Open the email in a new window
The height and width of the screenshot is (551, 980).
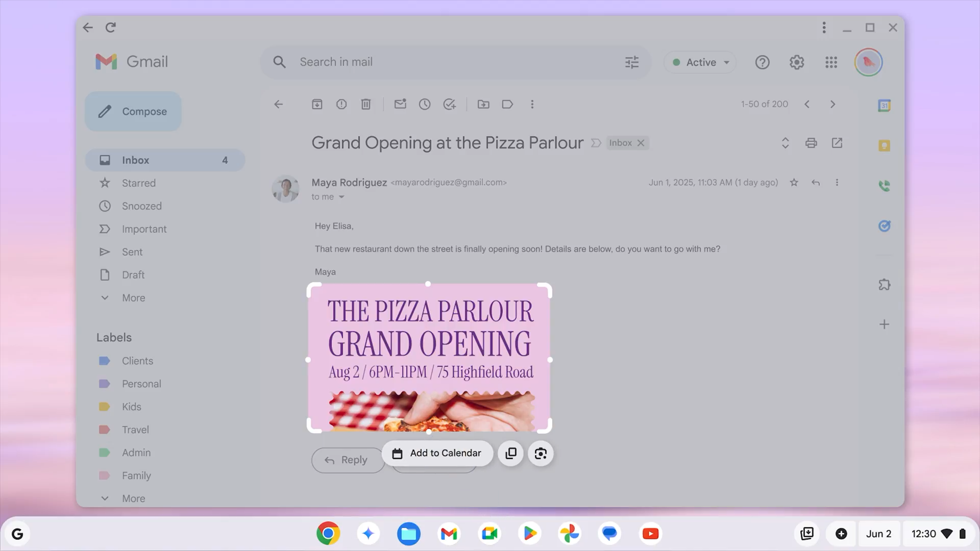click(x=837, y=143)
